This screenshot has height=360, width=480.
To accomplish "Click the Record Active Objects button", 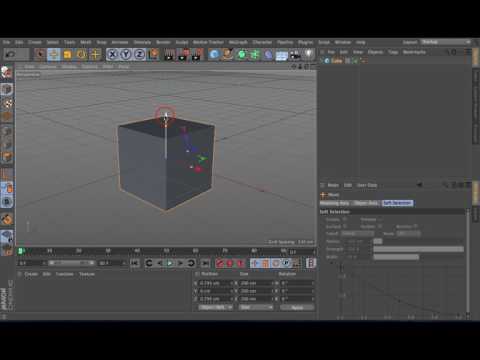I will tap(219, 263).
